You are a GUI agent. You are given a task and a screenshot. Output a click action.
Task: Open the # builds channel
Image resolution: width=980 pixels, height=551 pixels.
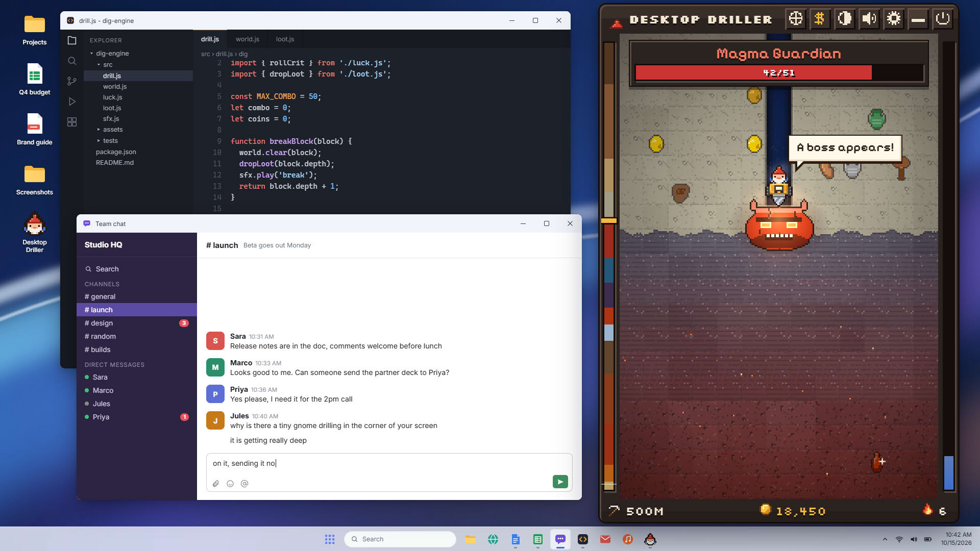136,349
